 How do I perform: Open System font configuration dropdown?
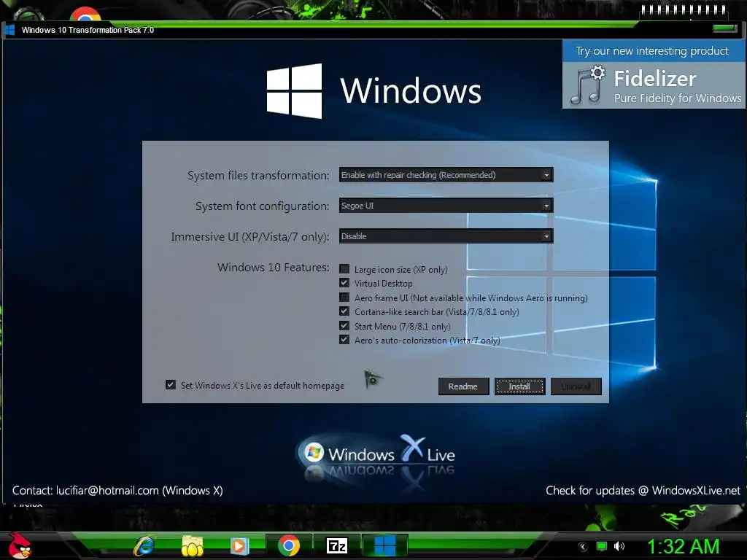[x=446, y=206]
